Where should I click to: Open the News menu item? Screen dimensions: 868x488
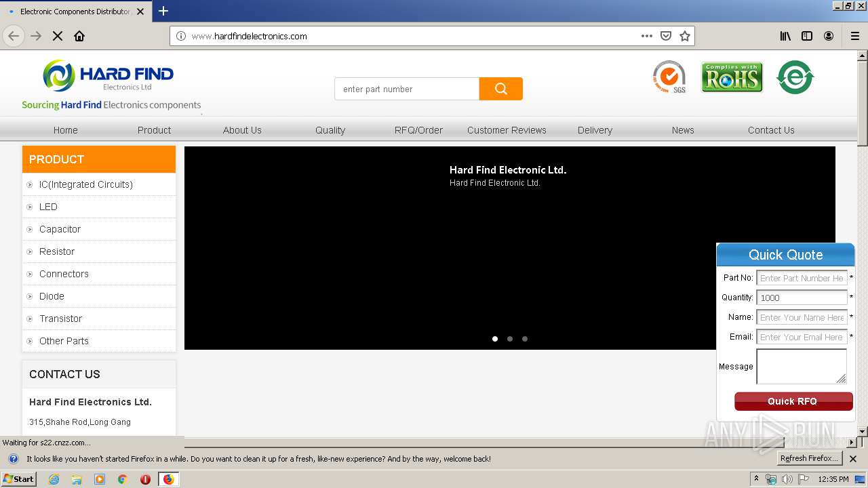point(683,130)
